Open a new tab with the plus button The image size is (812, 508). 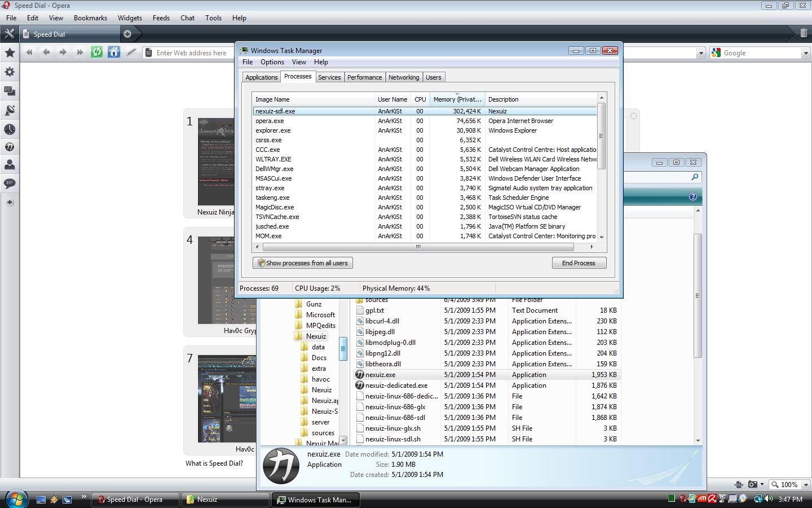[127, 34]
